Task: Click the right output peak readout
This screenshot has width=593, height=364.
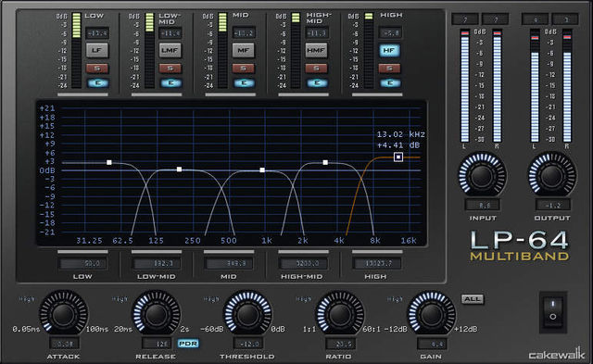Action: click(x=565, y=19)
